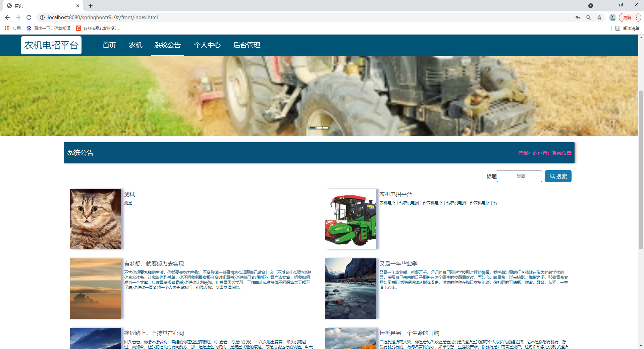The image size is (644, 349).
Task: Open the 毕业设计 bookmark
Action: tap(99, 28)
